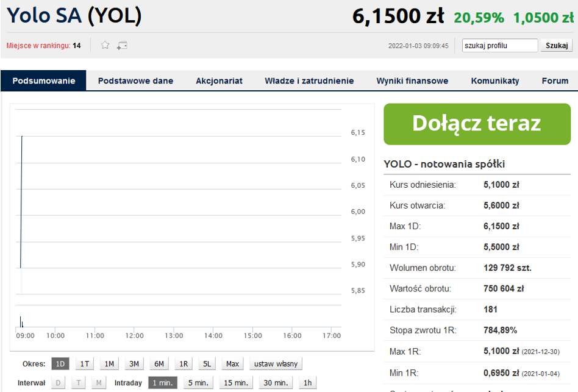Screen dimensions: 578x392
Task: Set intraday interval to 15 min.
Action: point(236,383)
